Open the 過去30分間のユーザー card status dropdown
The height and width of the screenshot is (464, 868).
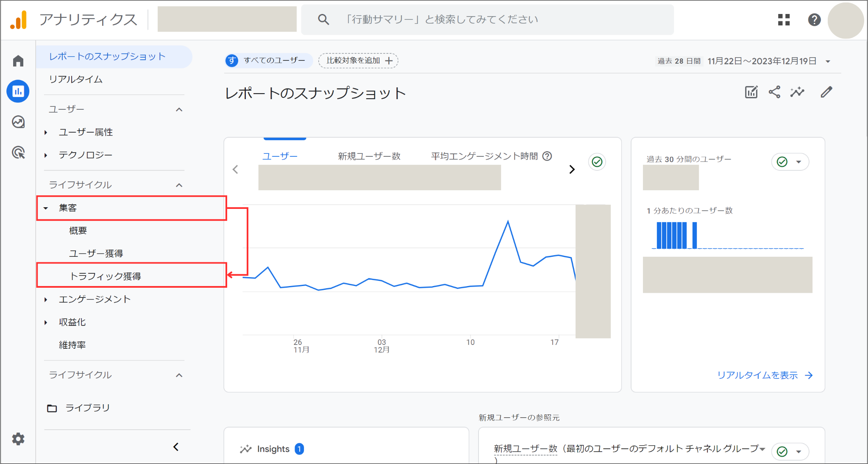click(798, 162)
